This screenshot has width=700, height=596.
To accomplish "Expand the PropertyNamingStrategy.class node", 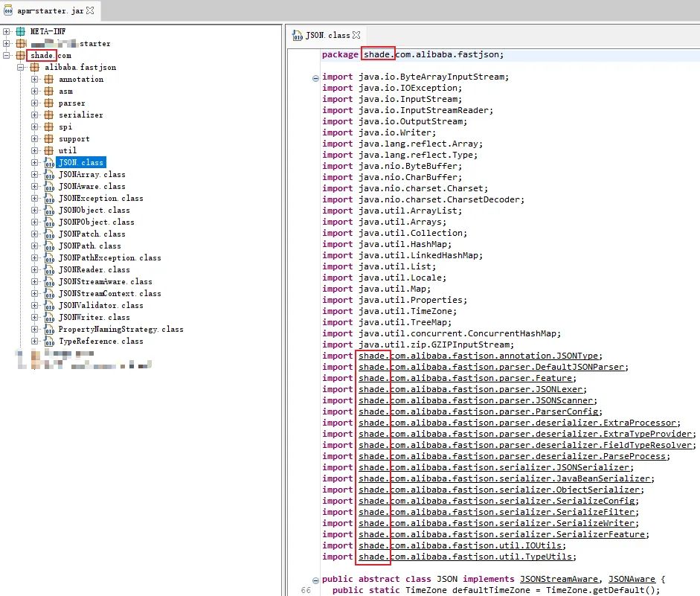I will click(35, 329).
